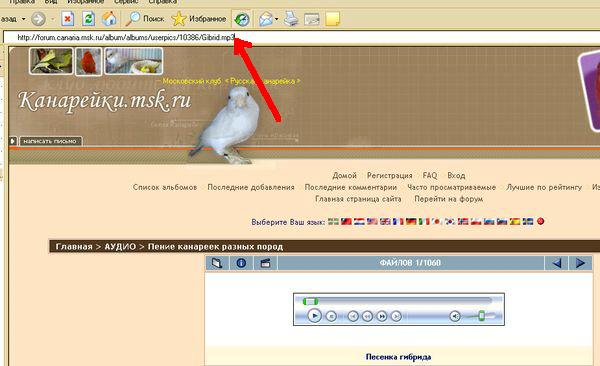Image resolution: width=600 pixels, height=366 pixels.
Task: Click the написать письмо button
Action: click(x=50, y=141)
